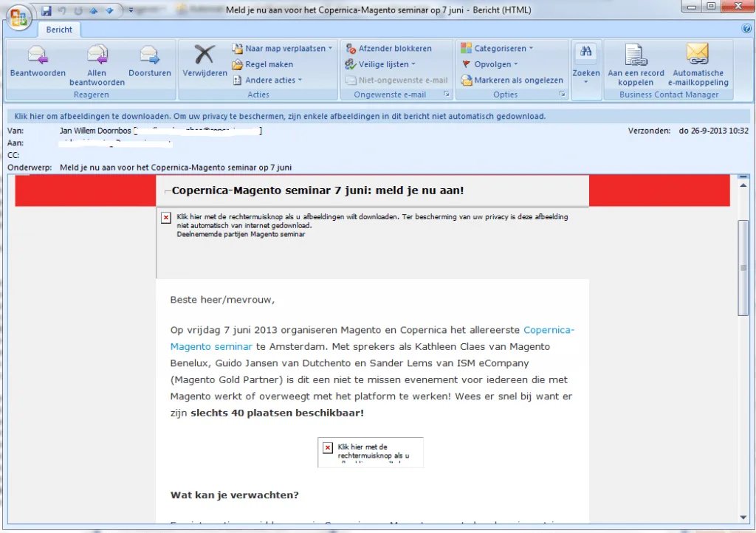
Task: Close the message window
Action: click(738, 7)
